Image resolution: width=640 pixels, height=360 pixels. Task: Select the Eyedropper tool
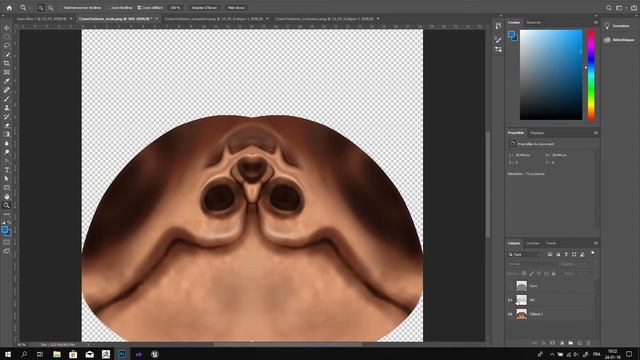[7, 81]
